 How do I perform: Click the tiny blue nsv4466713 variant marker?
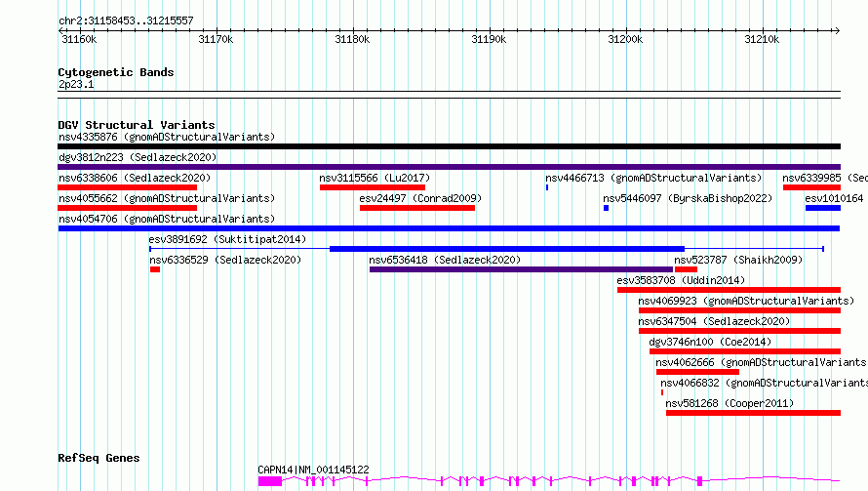point(547,187)
